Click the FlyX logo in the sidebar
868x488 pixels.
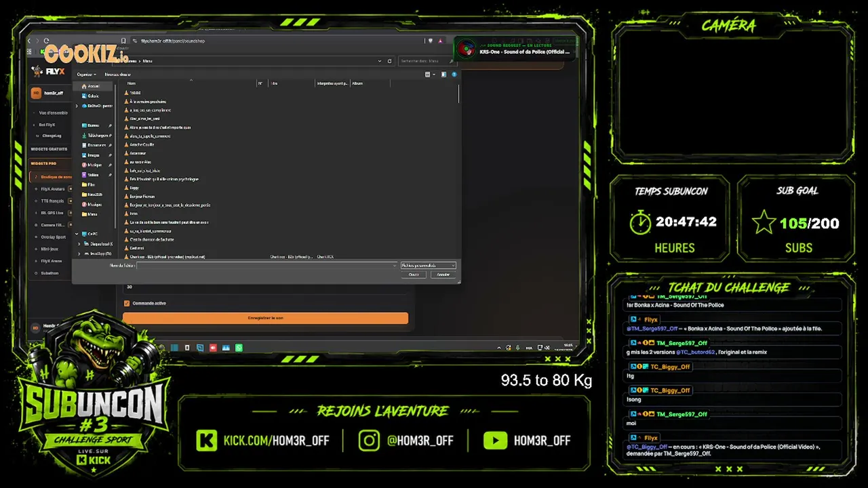[x=47, y=71]
